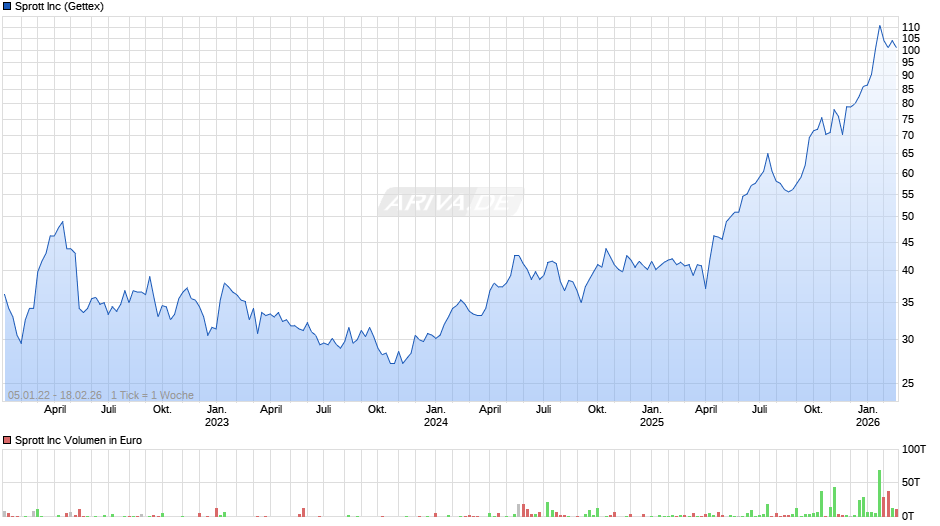Click the 80 price axis label
The width and height of the screenshot is (940, 526).
908,104
